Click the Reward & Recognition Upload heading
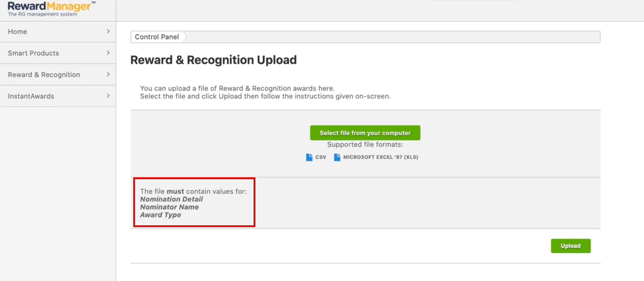 [x=213, y=60]
